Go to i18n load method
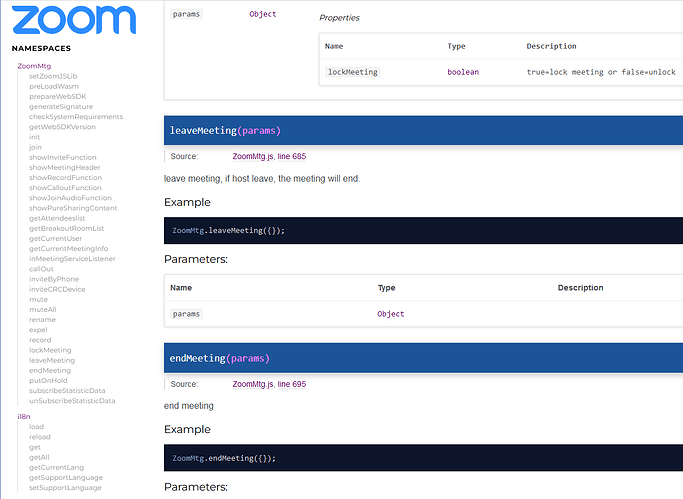Screen dimensions: 683x499 pyautogui.click(x=37, y=427)
